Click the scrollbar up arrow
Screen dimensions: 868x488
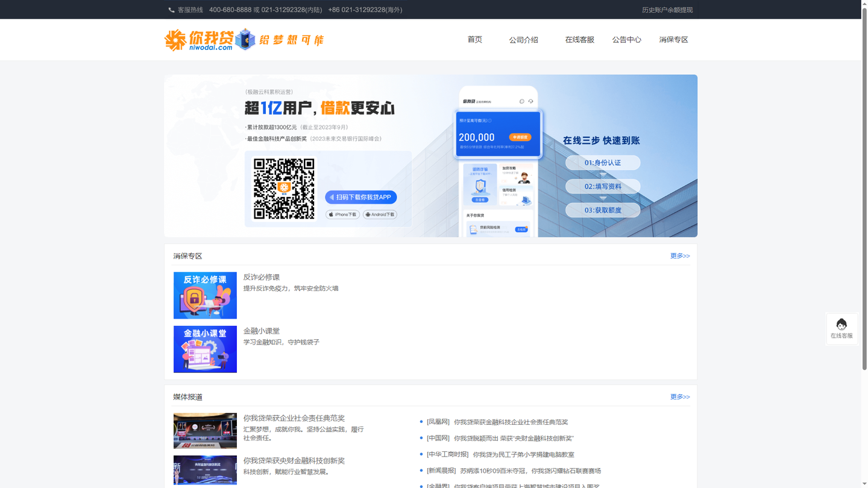coord(864,4)
